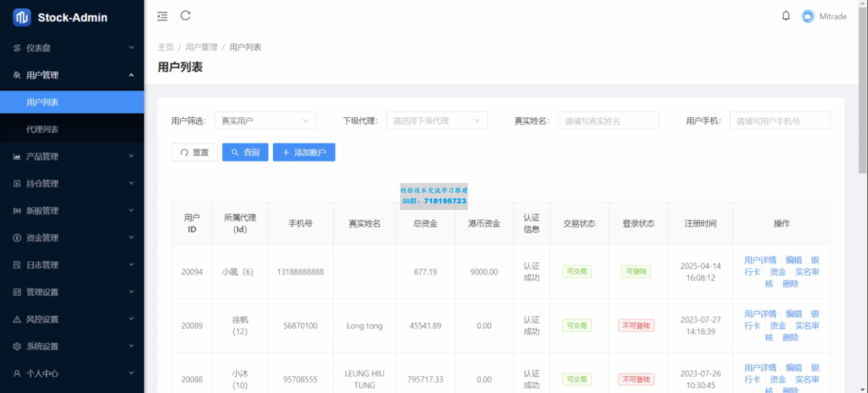The width and height of the screenshot is (868, 393).
Task: Focus the 真实姓名 input field
Action: point(608,121)
